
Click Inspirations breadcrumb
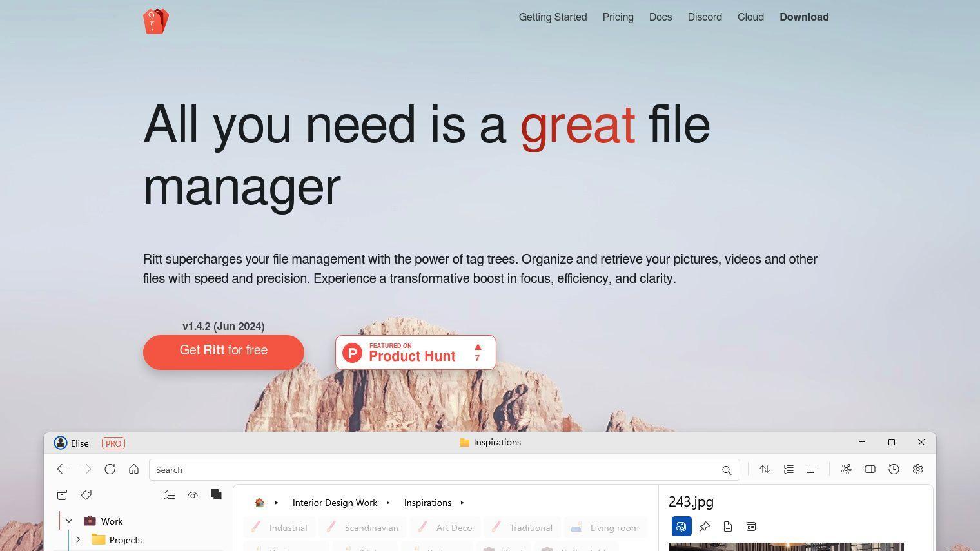pos(427,503)
